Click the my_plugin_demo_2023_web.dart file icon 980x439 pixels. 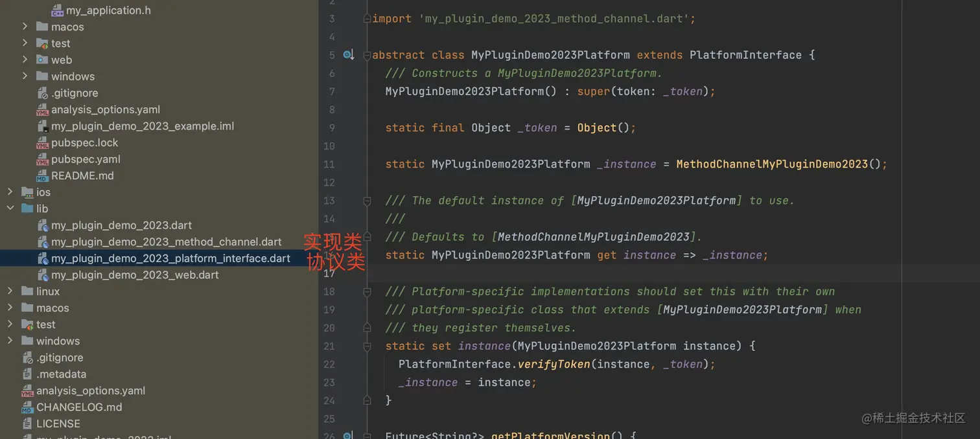click(x=42, y=275)
